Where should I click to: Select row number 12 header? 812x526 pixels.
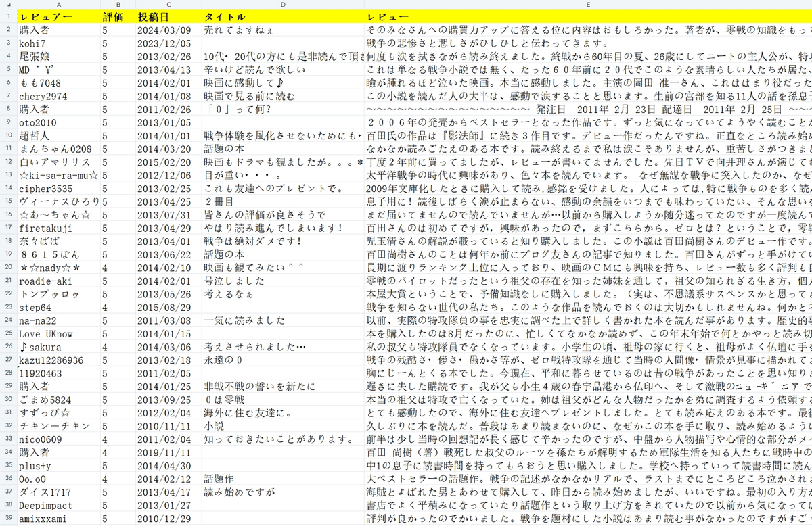tap(8, 162)
